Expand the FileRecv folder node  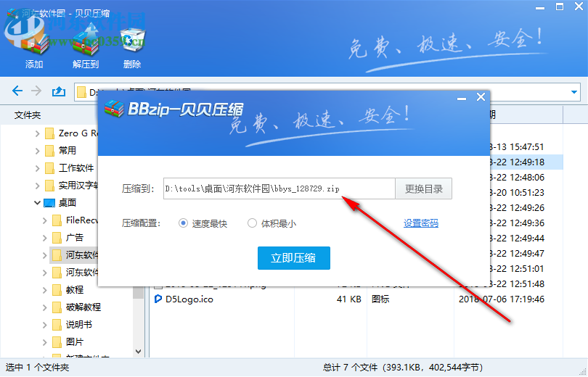coord(44,220)
